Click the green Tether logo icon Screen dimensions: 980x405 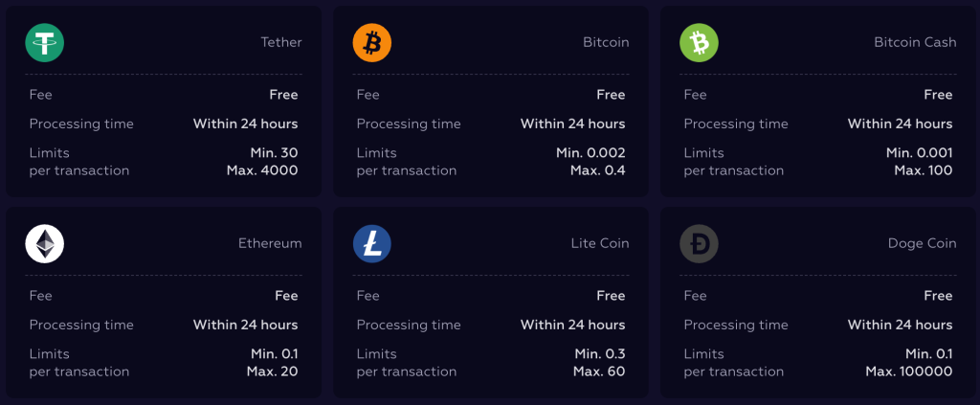[44, 42]
